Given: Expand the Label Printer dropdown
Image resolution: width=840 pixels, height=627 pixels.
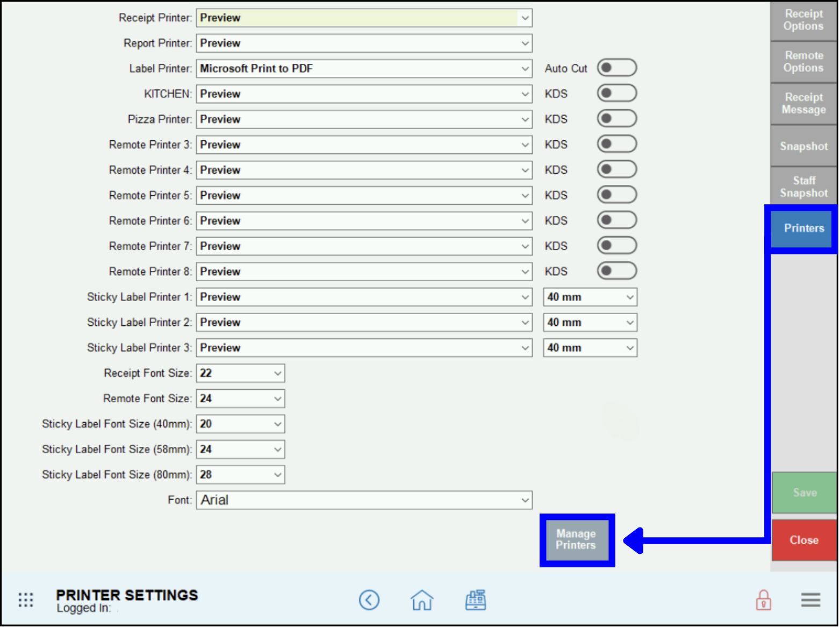Looking at the screenshot, I should [364, 68].
